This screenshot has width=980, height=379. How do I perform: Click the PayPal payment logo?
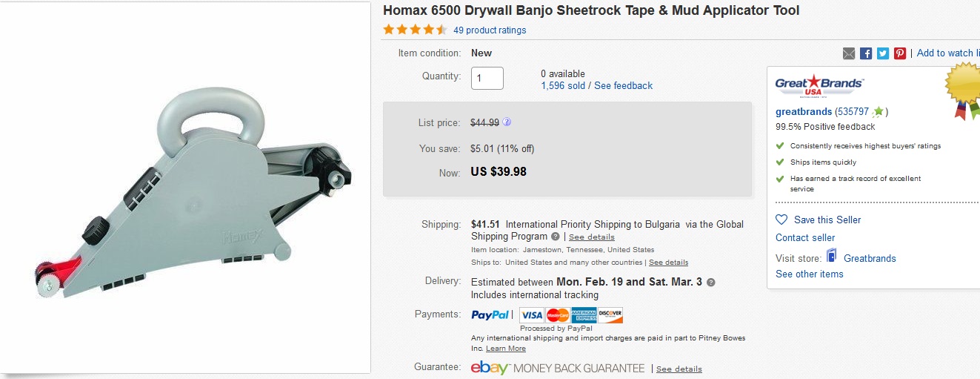490,315
